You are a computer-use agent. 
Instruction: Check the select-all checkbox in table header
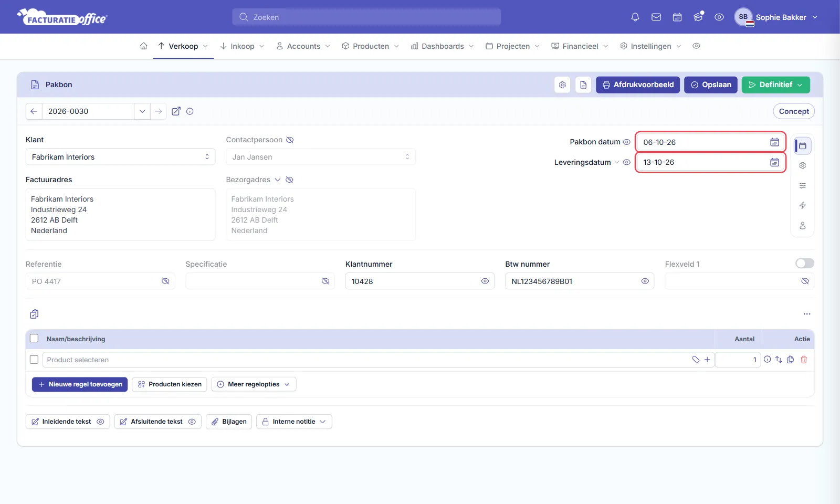[x=34, y=339]
